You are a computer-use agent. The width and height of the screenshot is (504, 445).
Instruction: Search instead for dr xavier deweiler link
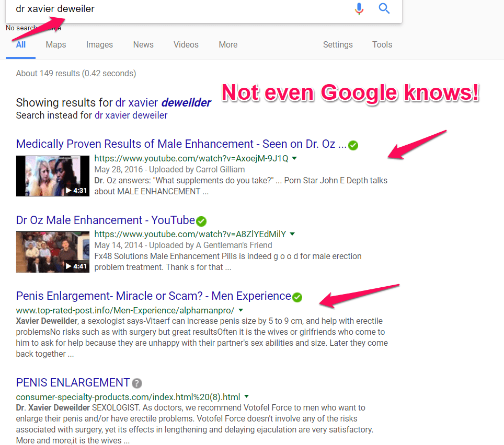131,115
